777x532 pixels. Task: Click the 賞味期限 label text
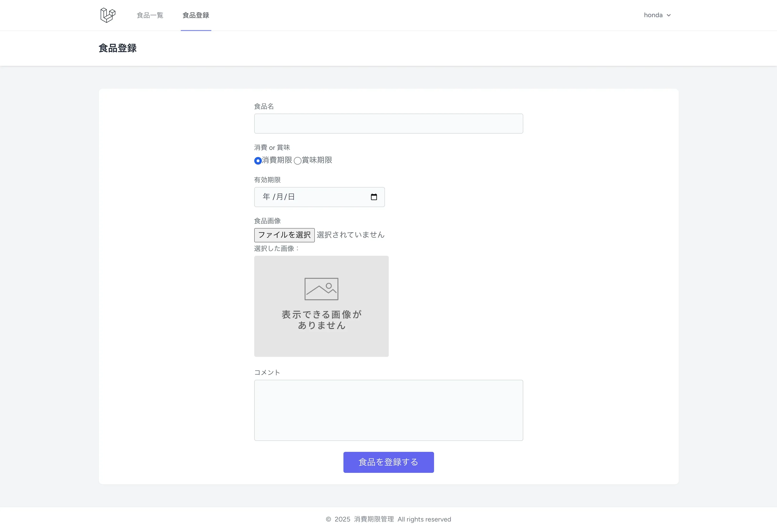click(317, 160)
